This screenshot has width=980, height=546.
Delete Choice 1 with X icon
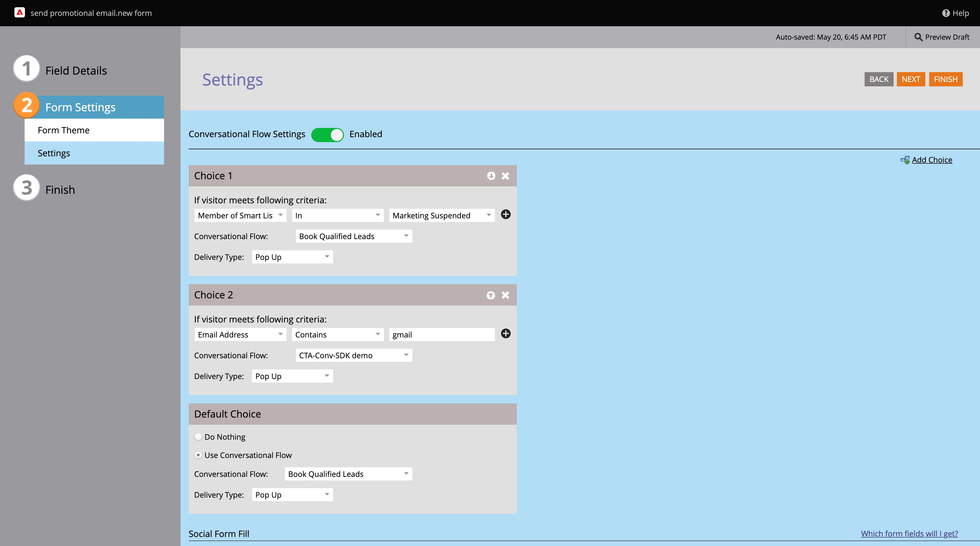pos(505,176)
